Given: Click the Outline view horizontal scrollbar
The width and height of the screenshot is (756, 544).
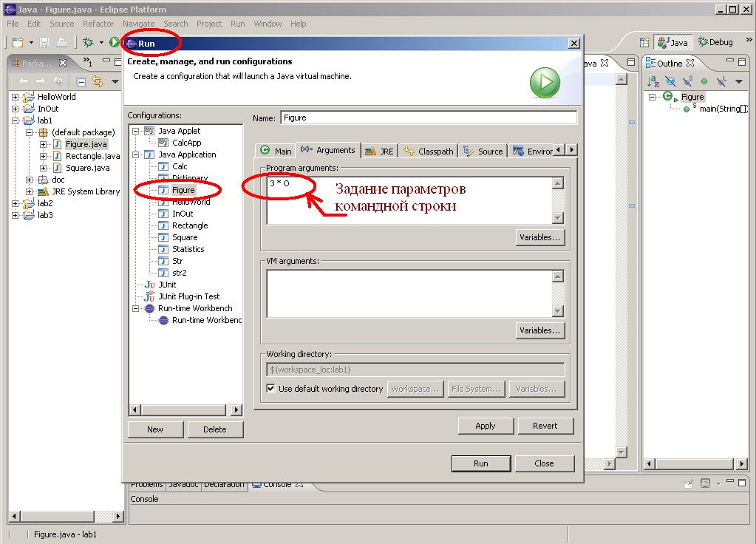Looking at the screenshot, I should [x=695, y=464].
